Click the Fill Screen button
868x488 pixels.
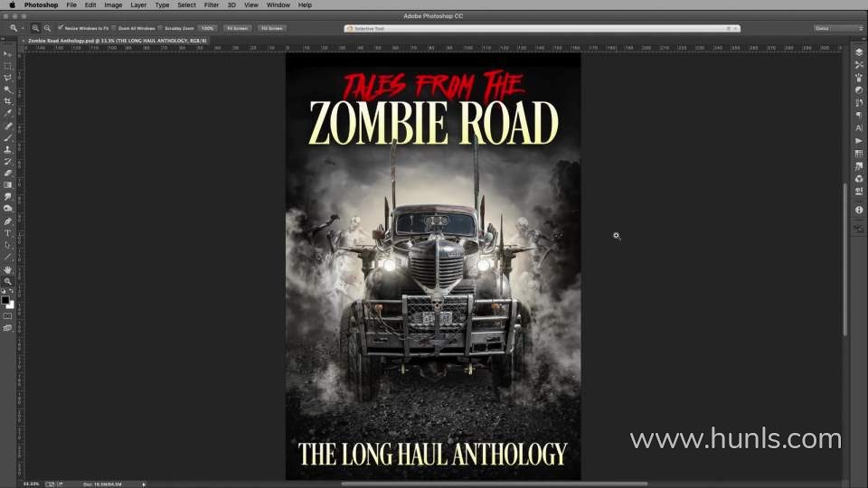click(x=272, y=28)
